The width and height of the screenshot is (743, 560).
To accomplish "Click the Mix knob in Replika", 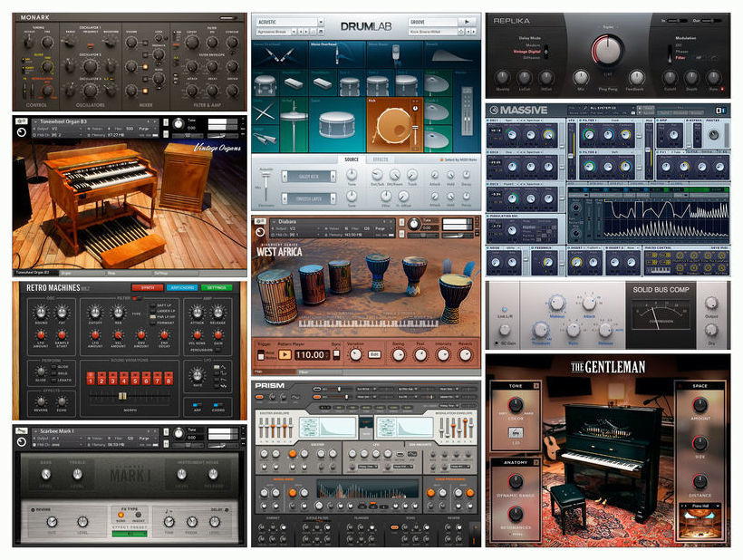I will pyautogui.click(x=581, y=78).
